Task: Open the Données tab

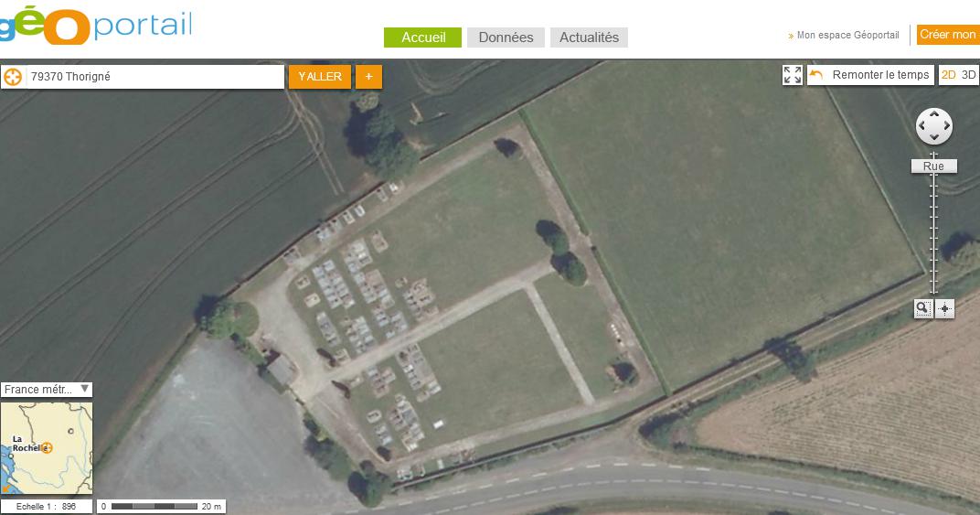Action: pyautogui.click(x=506, y=38)
